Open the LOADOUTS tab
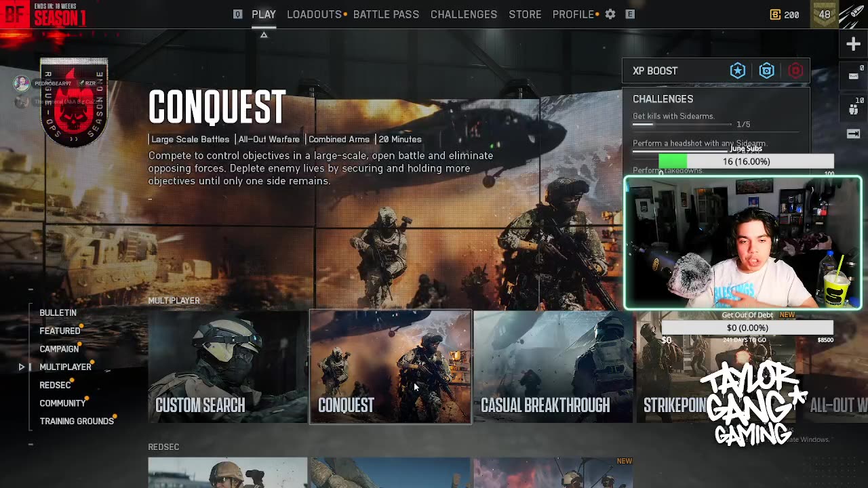The width and height of the screenshot is (868, 488). [314, 14]
